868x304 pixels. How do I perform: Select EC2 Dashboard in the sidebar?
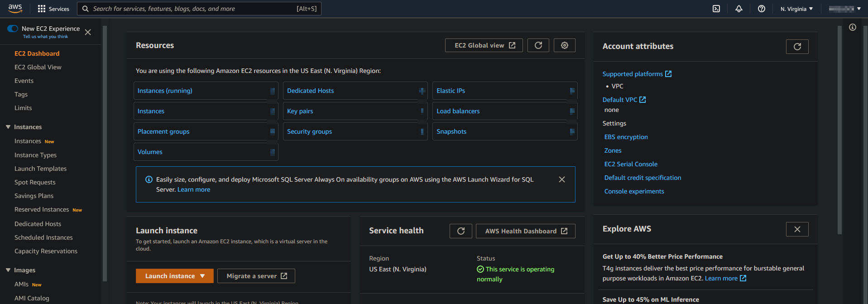coord(37,53)
